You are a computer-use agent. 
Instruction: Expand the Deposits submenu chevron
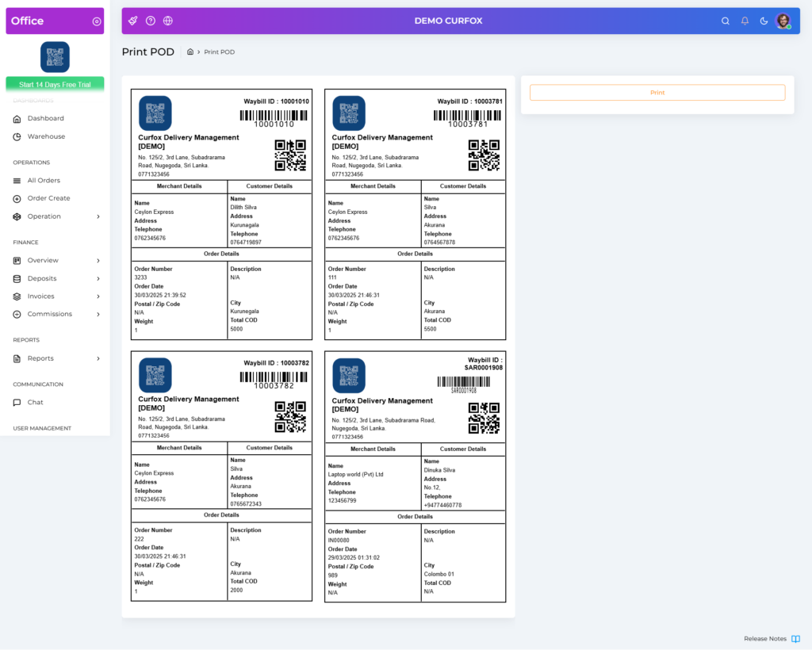(x=98, y=279)
